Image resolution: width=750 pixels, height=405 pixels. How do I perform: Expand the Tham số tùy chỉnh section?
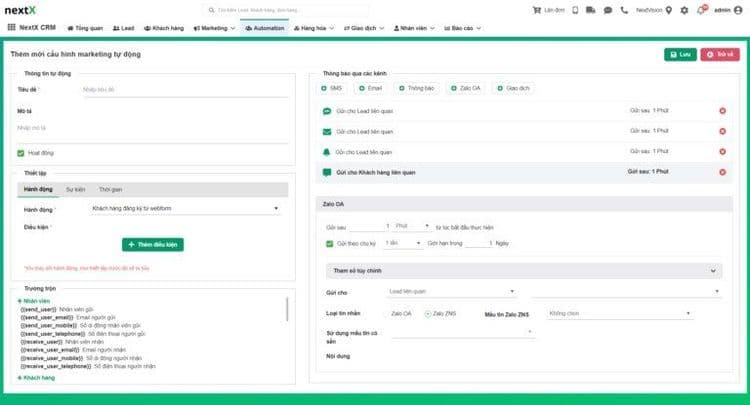tap(524, 271)
